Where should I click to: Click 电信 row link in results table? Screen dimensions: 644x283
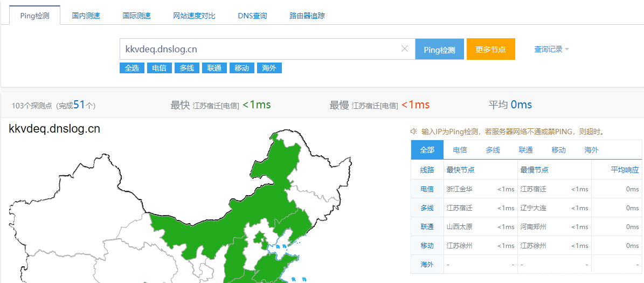tap(427, 189)
